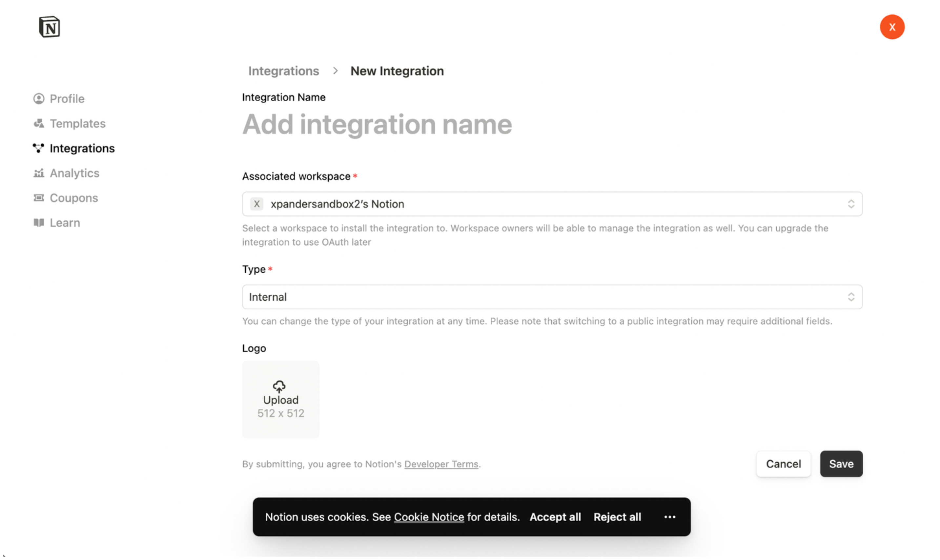Click the cloud upload icon for logo
Image resolution: width=940 pixels, height=560 pixels.
(279, 387)
